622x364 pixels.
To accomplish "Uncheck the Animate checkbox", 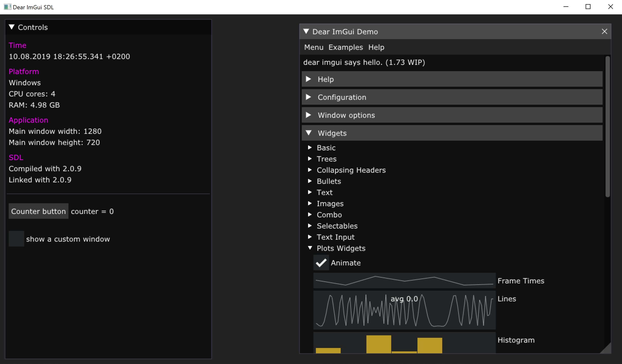I will click(x=321, y=263).
